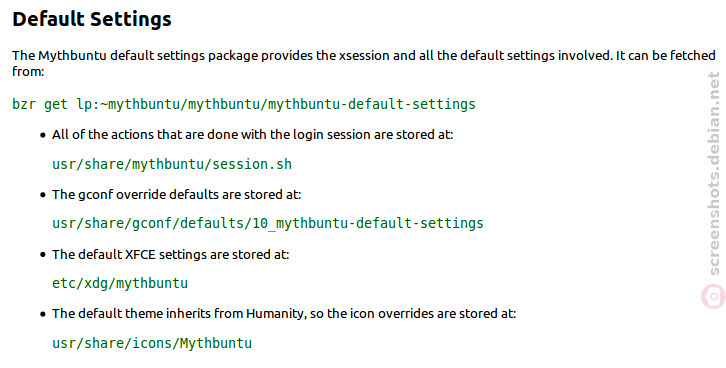
Task: Click the screenshots.debian.net watermark text
Action: point(713,174)
